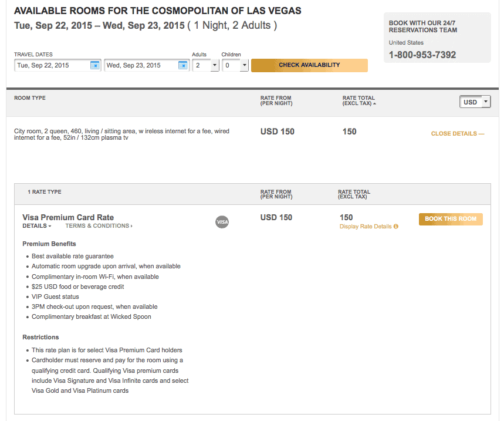
Task: Click the info icon beside Display Rate Details
Action: click(396, 227)
